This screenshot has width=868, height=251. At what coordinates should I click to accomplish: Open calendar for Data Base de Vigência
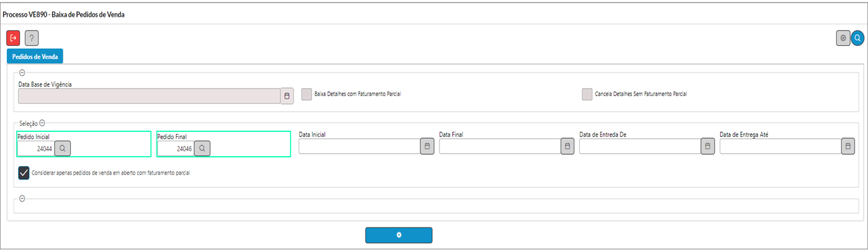(287, 95)
